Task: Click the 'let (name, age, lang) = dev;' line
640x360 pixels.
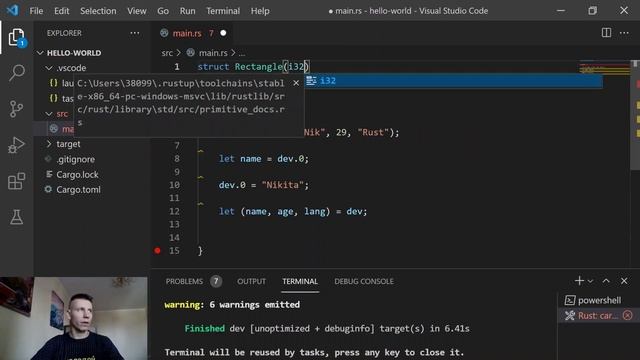Action: point(293,211)
